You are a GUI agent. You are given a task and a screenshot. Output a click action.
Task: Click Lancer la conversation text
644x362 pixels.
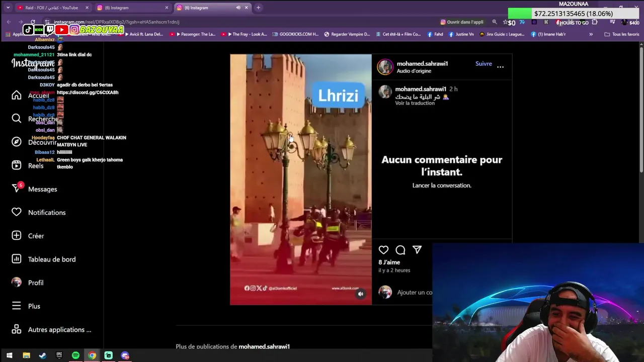[442, 185]
